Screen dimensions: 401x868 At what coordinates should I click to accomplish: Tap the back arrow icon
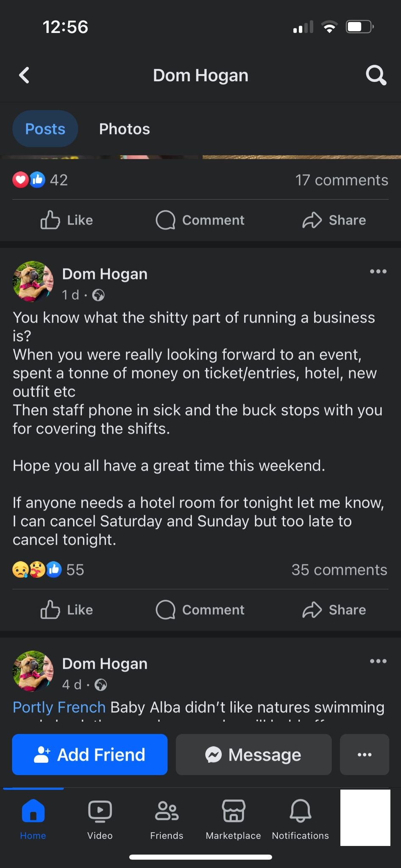(x=25, y=75)
